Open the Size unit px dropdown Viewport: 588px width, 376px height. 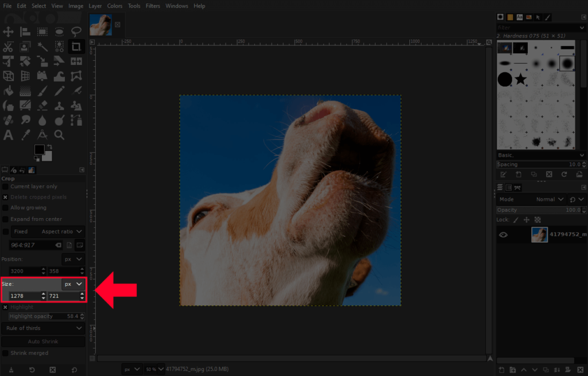[x=72, y=284]
